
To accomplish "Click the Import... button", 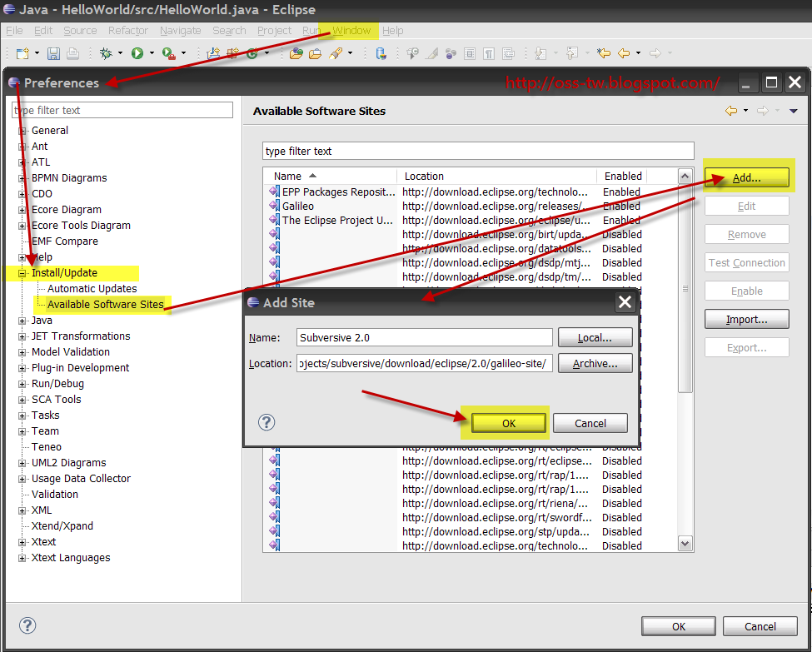I will pos(747,319).
